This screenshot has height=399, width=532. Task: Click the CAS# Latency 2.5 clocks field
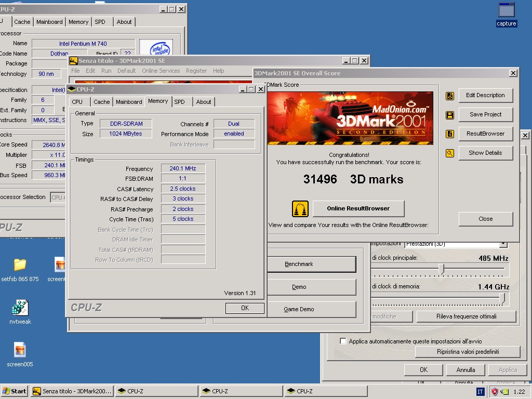tap(183, 189)
